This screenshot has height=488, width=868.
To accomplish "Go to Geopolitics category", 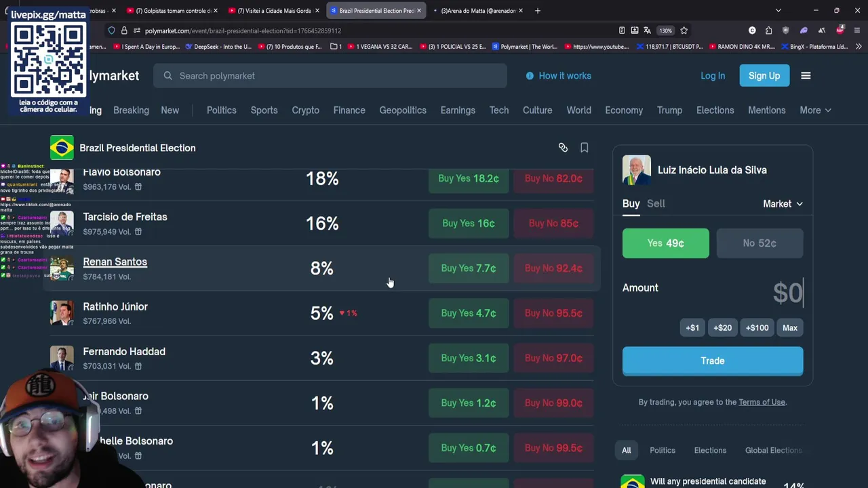I will pyautogui.click(x=403, y=110).
